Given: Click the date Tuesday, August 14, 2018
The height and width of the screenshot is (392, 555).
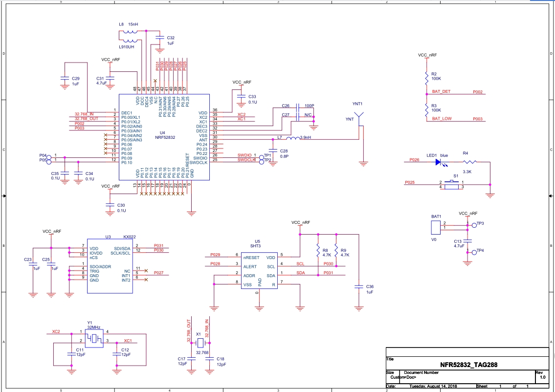Looking at the screenshot, I should coord(433,386).
